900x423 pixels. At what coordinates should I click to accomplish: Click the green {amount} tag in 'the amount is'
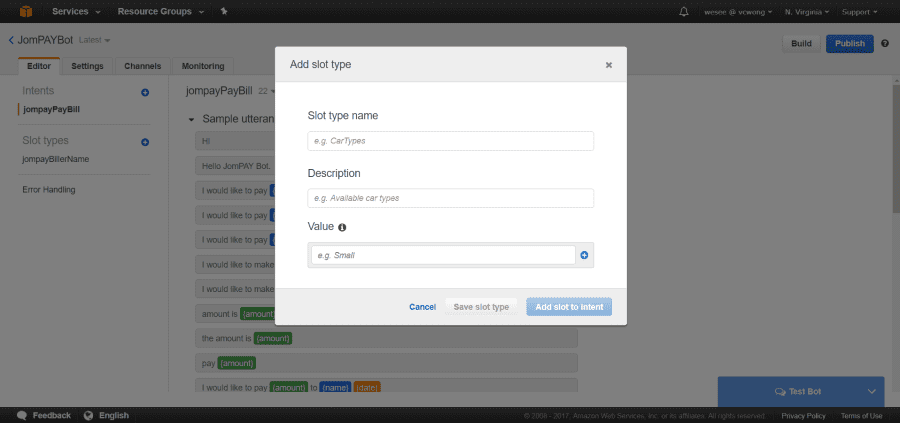point(273,339)
